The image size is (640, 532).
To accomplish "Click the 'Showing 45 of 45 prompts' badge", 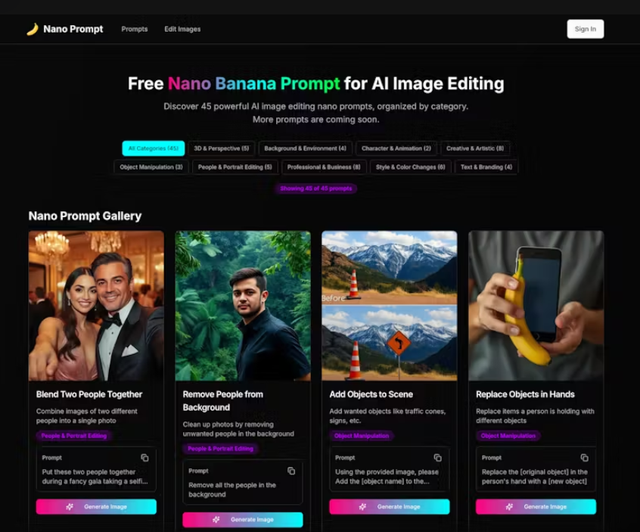I will pos(316,188).
